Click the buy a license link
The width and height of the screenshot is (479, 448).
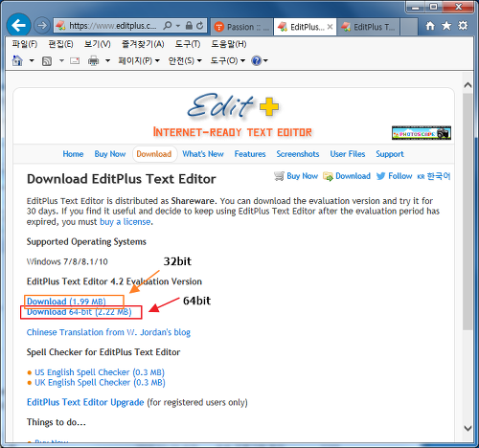pos(125,222)
